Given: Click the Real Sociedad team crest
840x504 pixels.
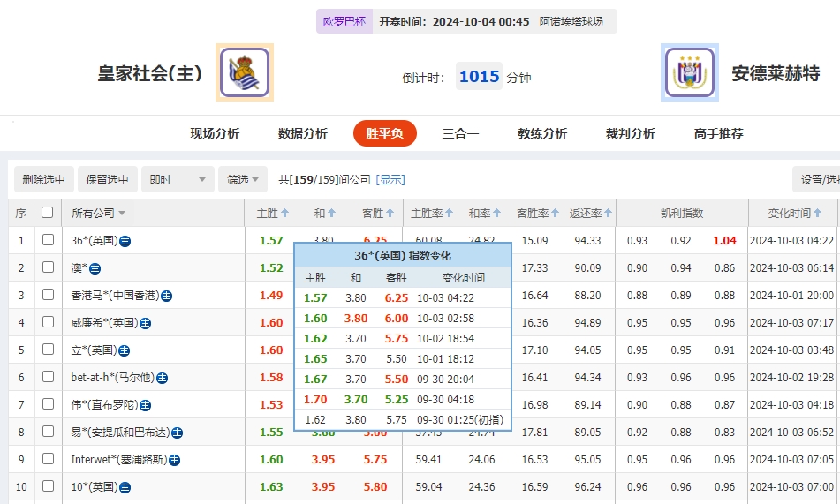Looking at the screenshot, I should click(x=245, y=72).
